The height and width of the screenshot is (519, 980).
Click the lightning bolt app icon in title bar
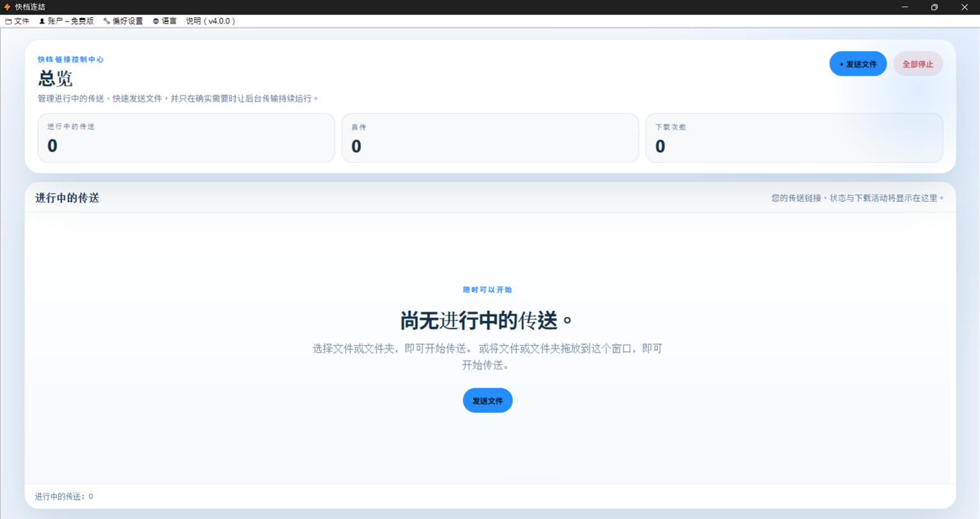click(x=7, y=7)
